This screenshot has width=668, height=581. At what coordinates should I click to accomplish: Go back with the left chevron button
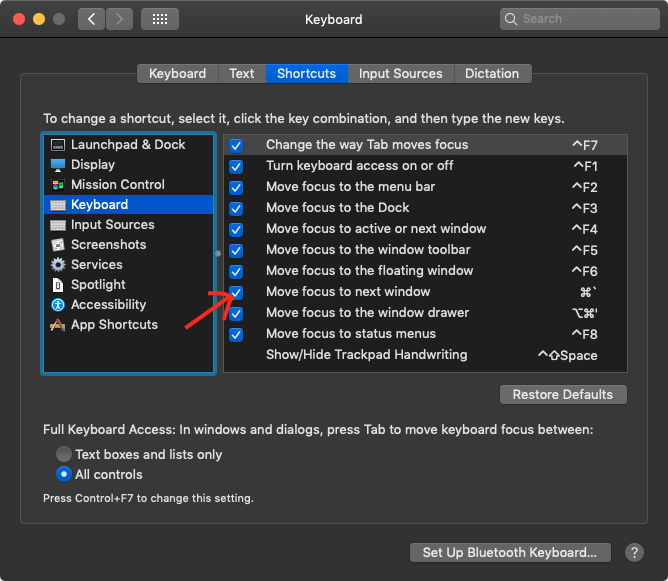click(x=91, y=19)
